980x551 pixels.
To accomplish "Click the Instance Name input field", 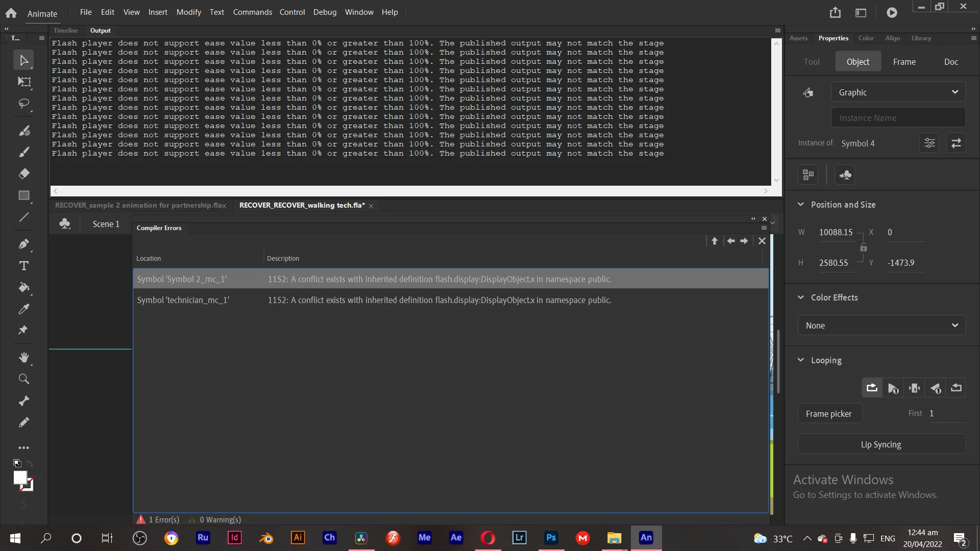I will (898, 118).
